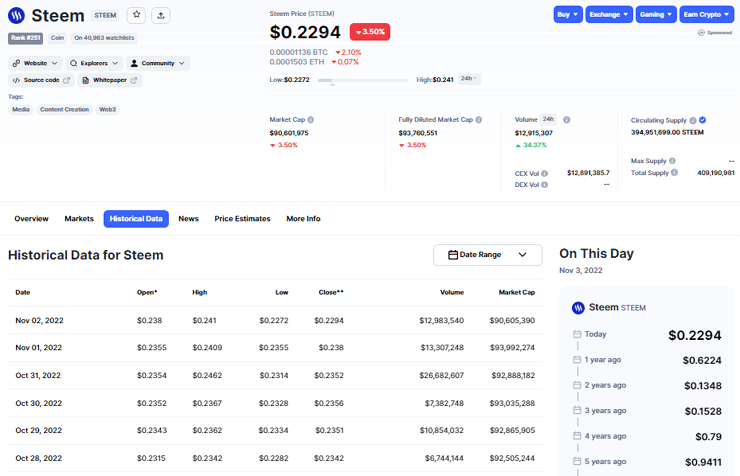
Task: Click the Oct 30, 2022 date cell
Action: 39,403
